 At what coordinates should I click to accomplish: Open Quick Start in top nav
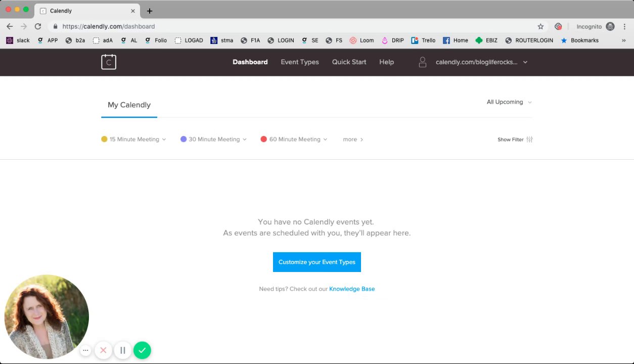(349, 62)
